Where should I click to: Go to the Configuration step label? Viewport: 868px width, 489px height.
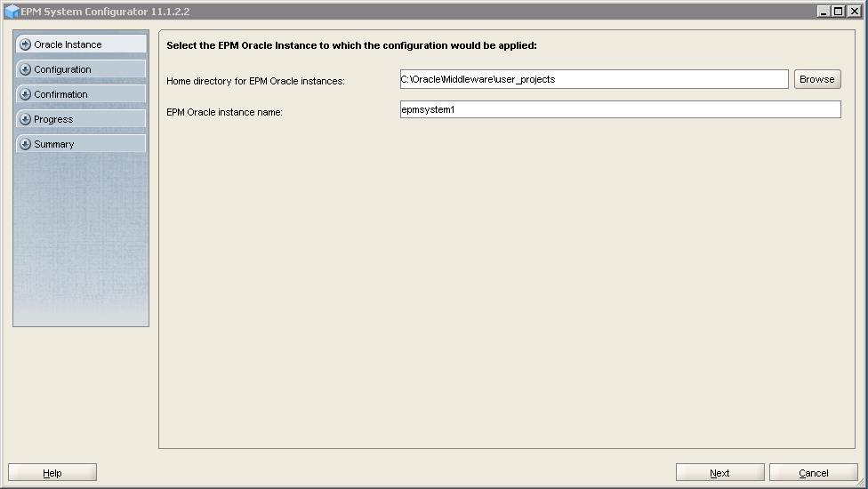coord(62,69)
